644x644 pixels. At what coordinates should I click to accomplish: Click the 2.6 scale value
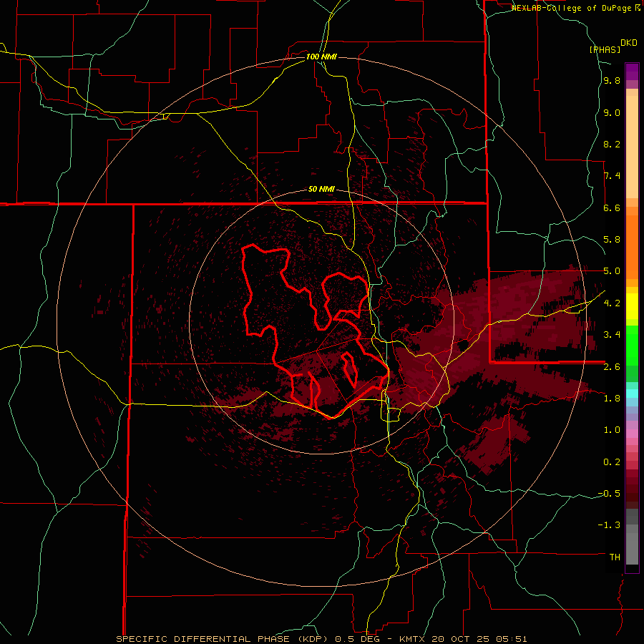(x=612, y=367)
